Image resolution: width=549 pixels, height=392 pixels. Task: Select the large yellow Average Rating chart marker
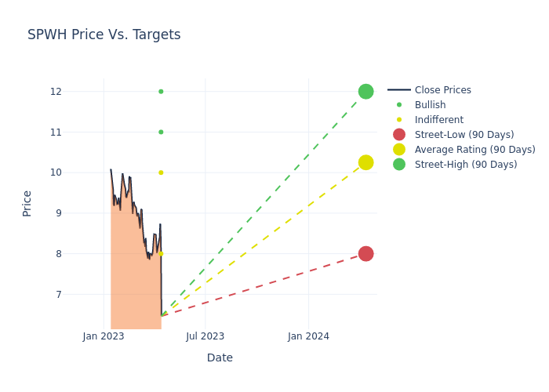pos(365,162)
